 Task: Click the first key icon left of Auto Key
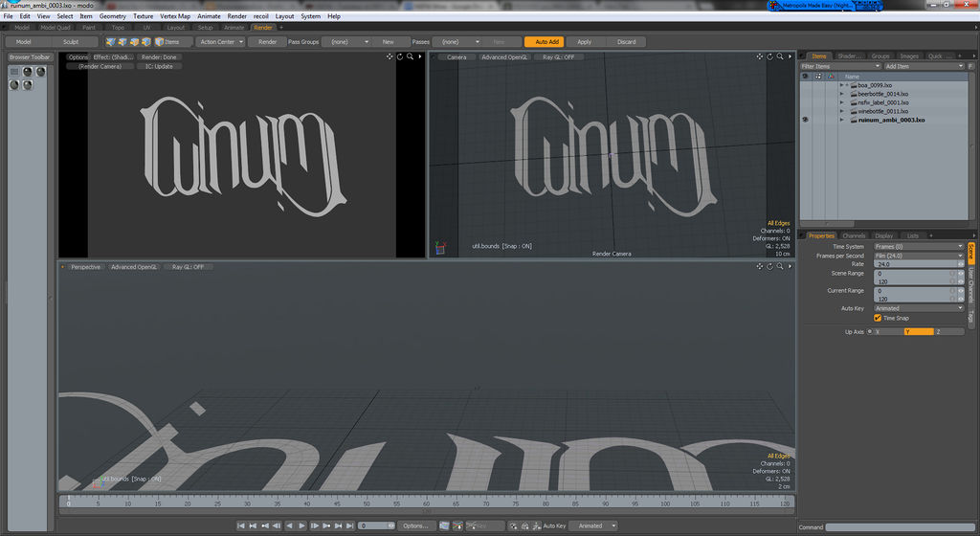(x=513, y=526)
